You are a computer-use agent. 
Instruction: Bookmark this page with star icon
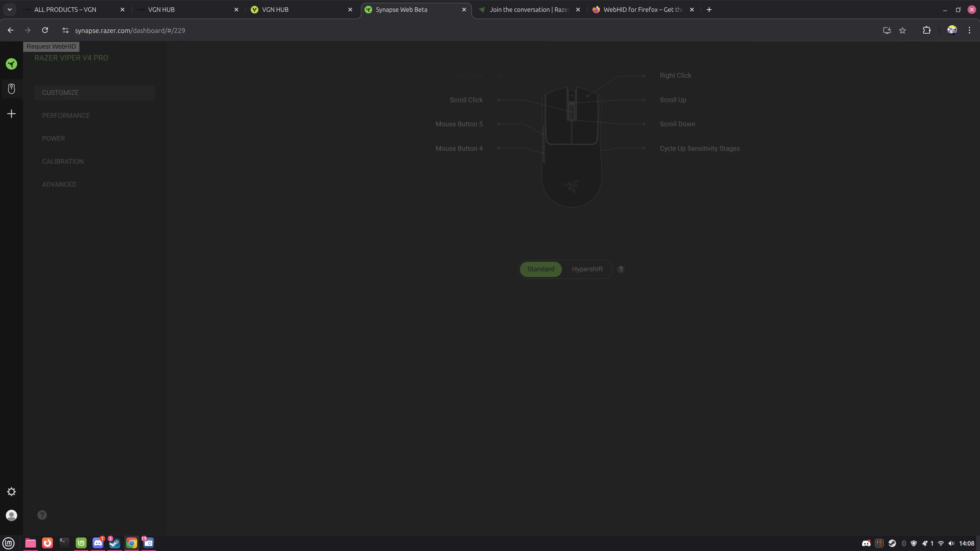click(x=903, y=30)
